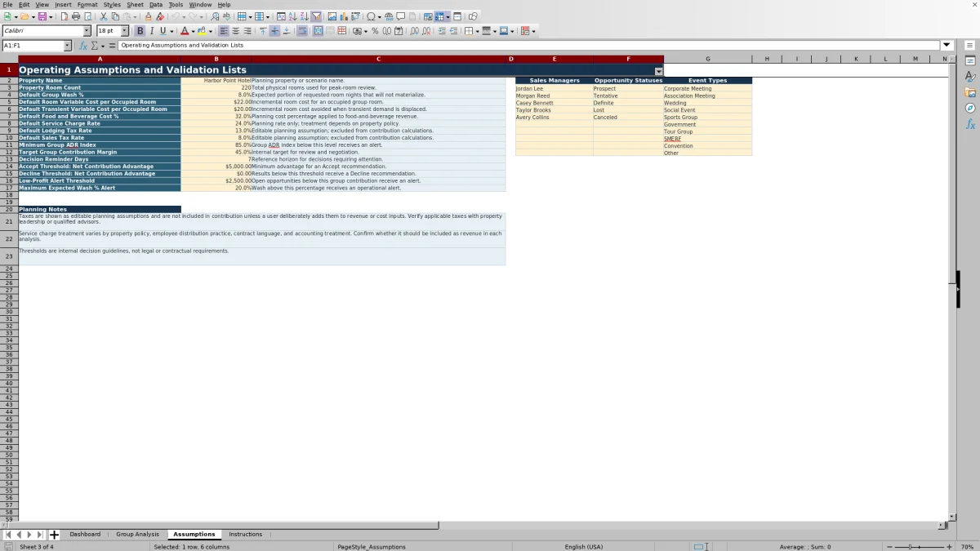Open the File menu
The image size is (980, 551).
pyautogui.click(x=7, y=5)
